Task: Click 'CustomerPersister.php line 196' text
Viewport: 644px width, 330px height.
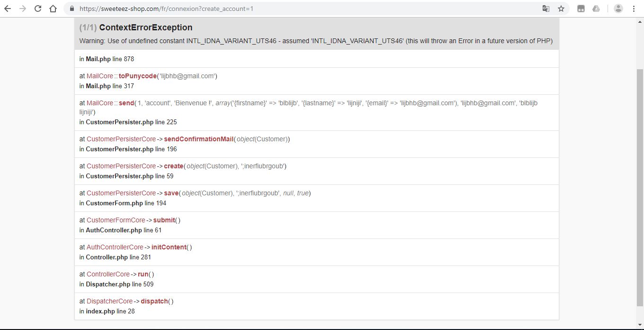Action: [131, 149]
